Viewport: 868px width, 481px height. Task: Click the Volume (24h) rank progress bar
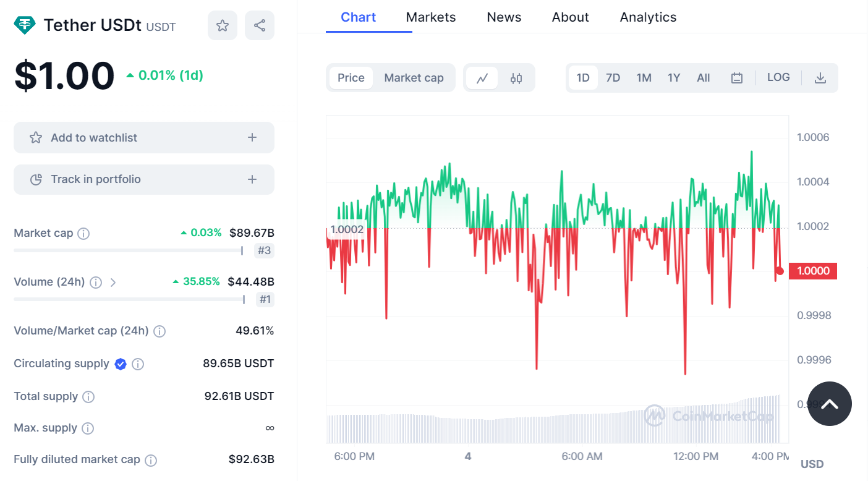pos(129,299)
